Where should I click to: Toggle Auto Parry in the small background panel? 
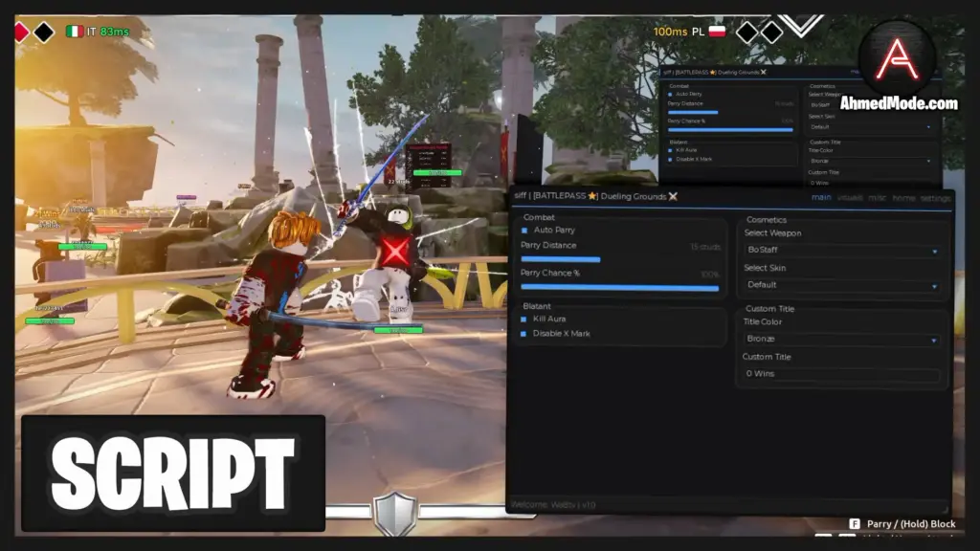click(671, 95)
